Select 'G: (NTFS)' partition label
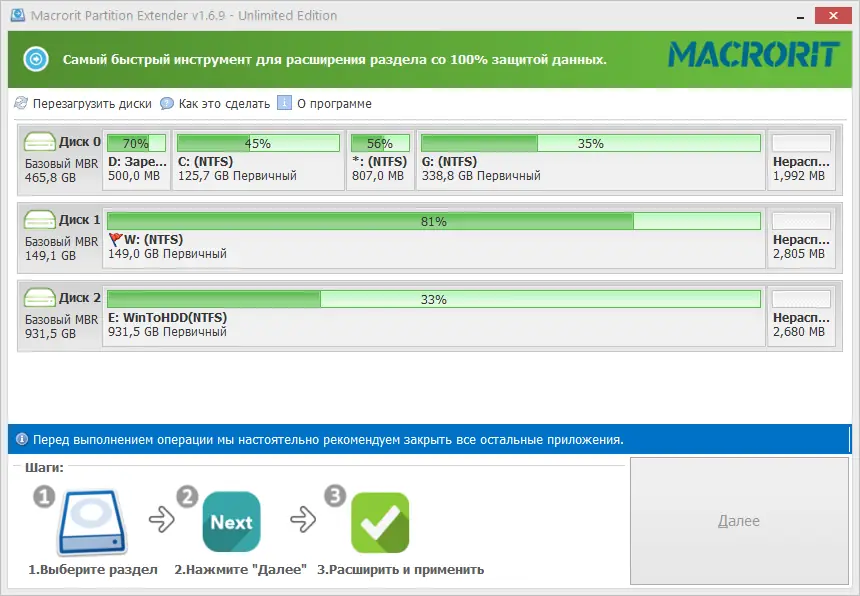Image resolution: width=860 pixels, height=596 pixels. (449, 162)
